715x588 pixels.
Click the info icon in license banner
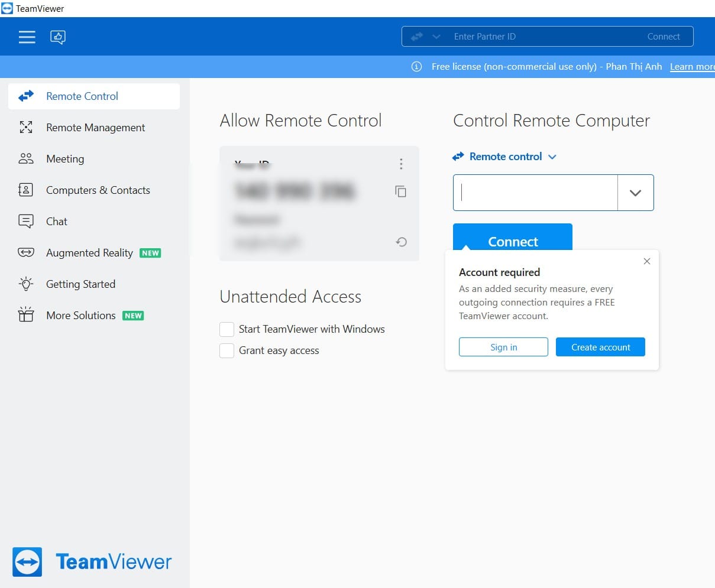tap(416, 67)
